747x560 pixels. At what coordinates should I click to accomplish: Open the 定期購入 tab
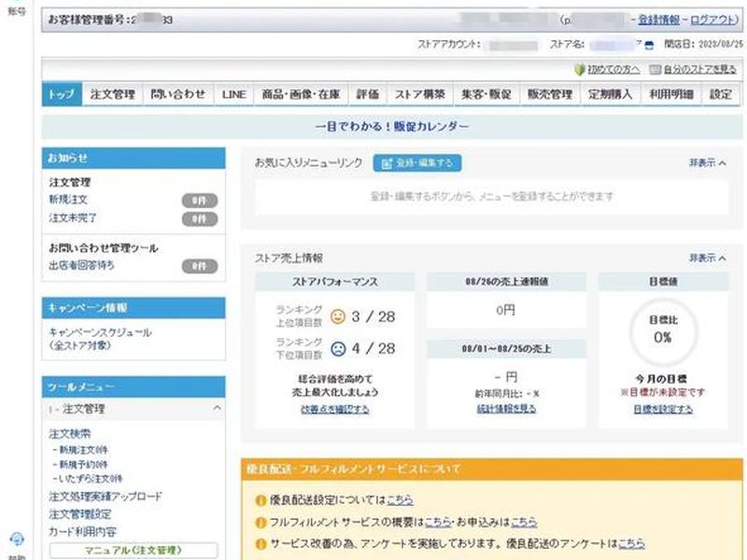click(611, 94)
